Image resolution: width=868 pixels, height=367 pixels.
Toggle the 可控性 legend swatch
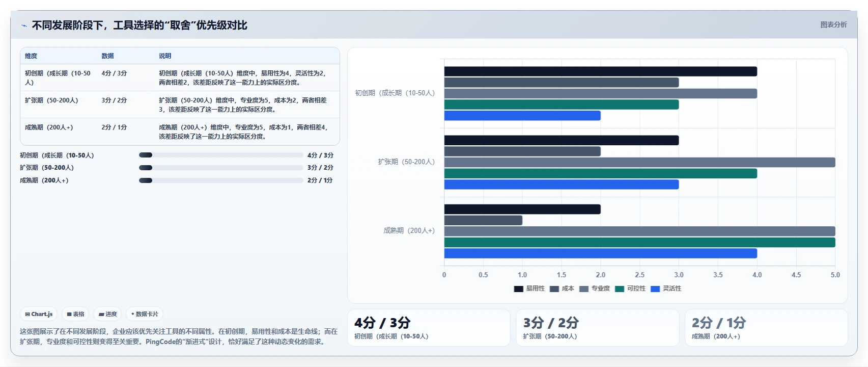620,289
